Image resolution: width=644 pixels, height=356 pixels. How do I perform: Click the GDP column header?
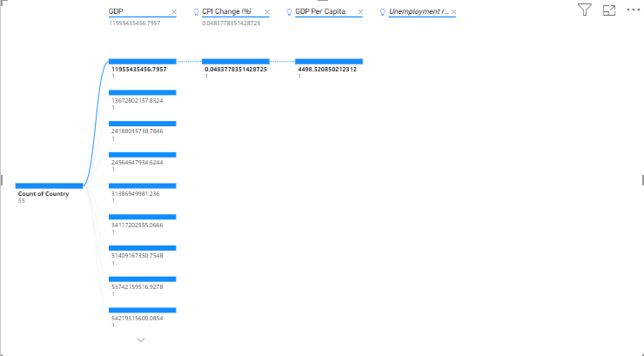[x=116, y=11]
